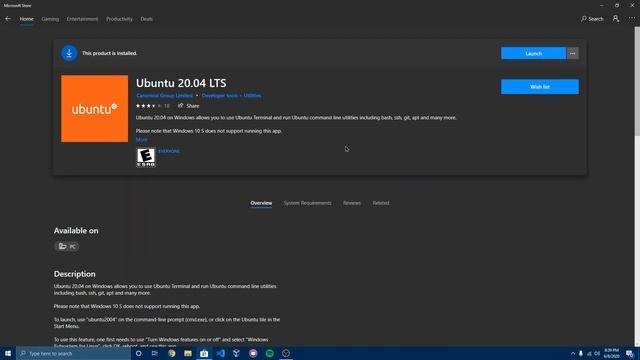Viewport: 640px width, 360px height.
Task: Go back using the arrow icon
Action: click(x=8, y=19)
